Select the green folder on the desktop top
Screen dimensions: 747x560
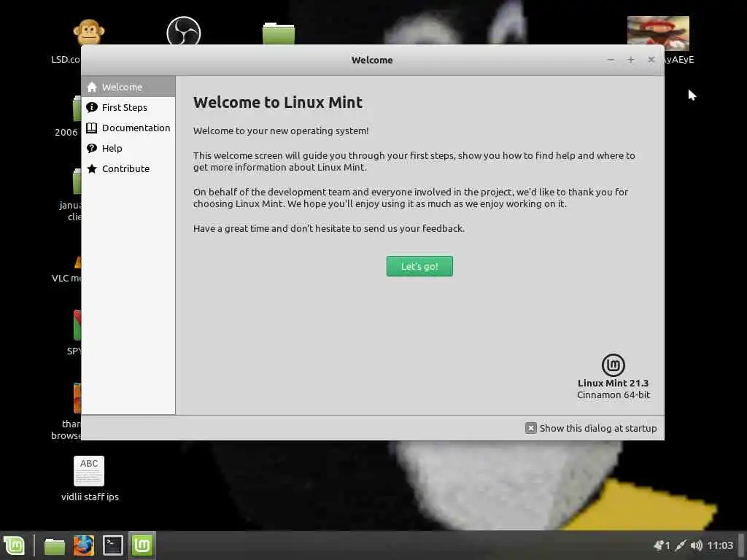click(x=279, y=33)
